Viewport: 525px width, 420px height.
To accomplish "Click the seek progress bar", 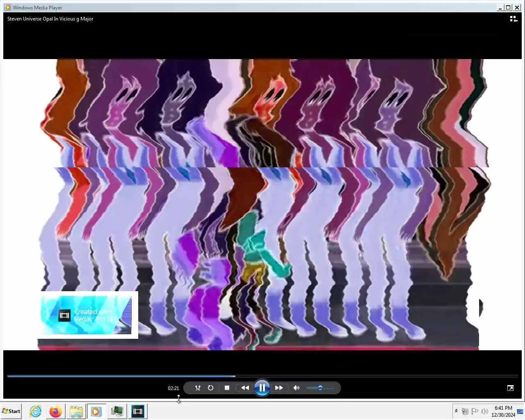I will (262, 376).
